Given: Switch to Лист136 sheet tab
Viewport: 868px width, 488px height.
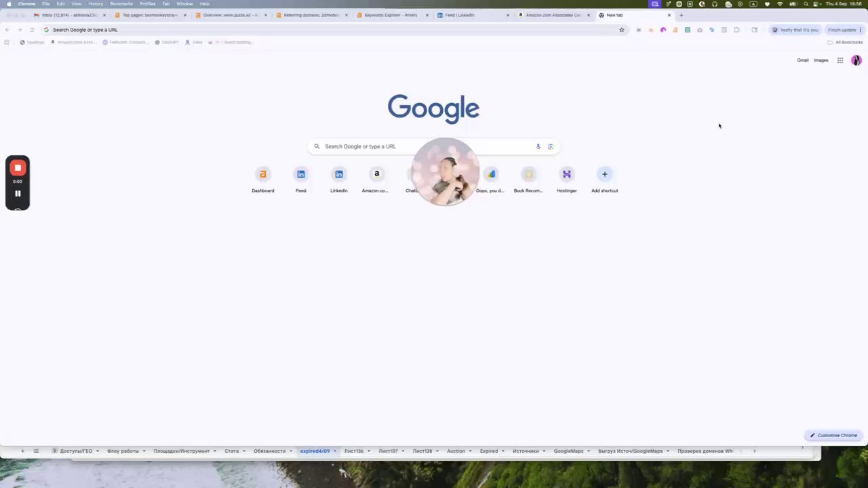Looking at the screenshot, I should 354,451.
